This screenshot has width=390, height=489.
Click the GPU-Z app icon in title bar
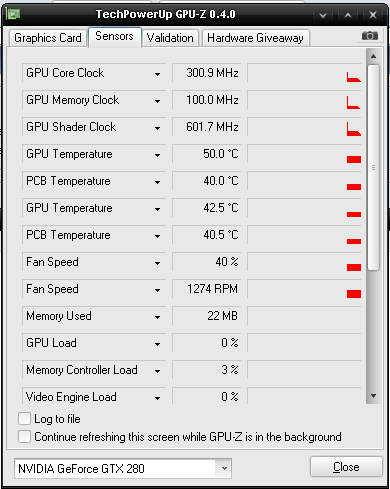point(14,14)
